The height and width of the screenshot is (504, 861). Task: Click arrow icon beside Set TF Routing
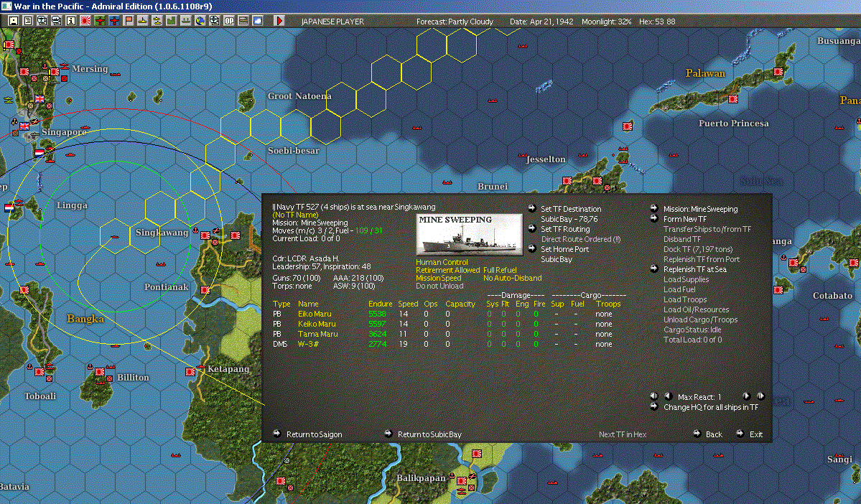(x=531, y=228)
